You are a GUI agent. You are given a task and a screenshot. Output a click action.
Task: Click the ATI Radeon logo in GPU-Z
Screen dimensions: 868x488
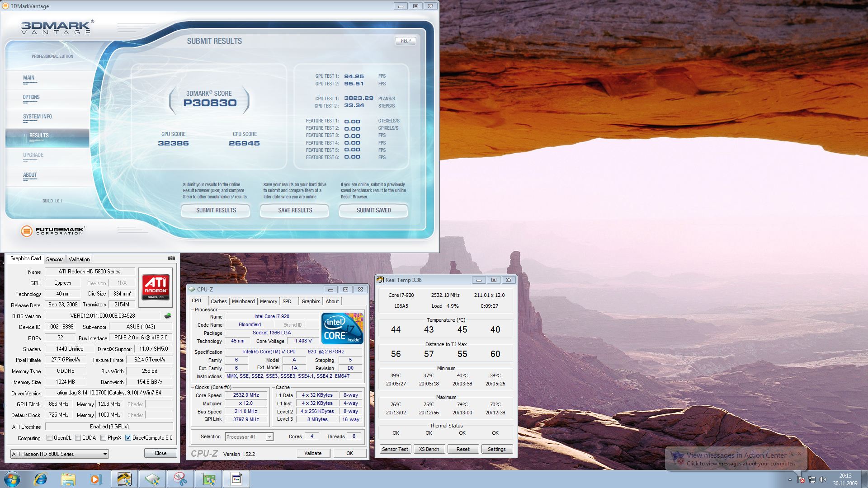click(x=156, y=287)
